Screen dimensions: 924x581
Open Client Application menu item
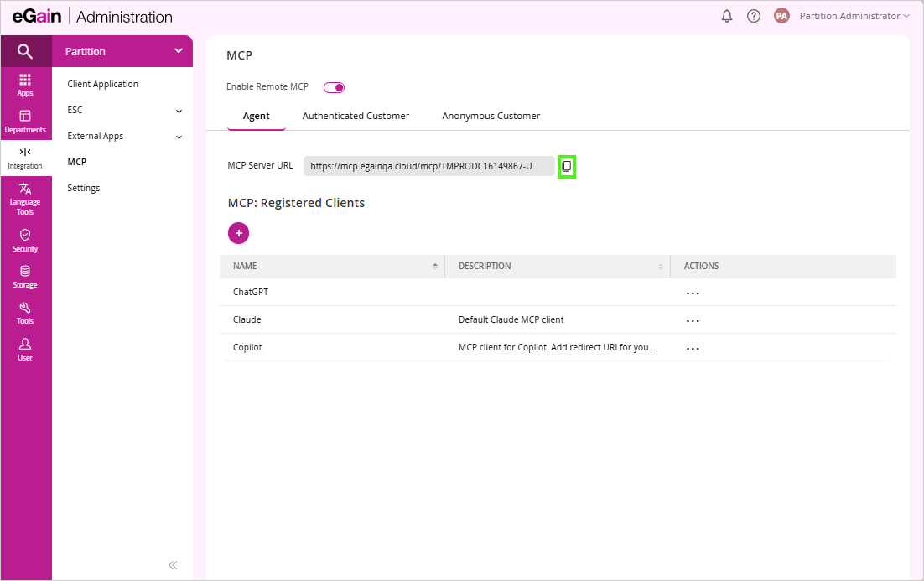(x=102, y=85)
